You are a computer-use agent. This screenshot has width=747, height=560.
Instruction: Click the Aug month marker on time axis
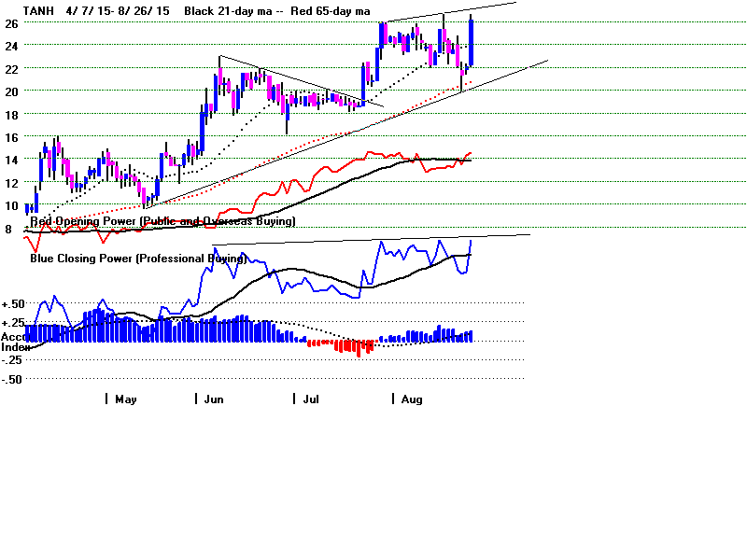tap(411, 399)
